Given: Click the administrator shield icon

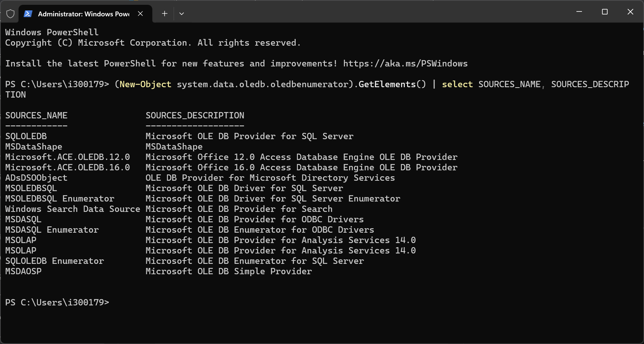Looking at the screenshot, I should click(x=10, y=14).
